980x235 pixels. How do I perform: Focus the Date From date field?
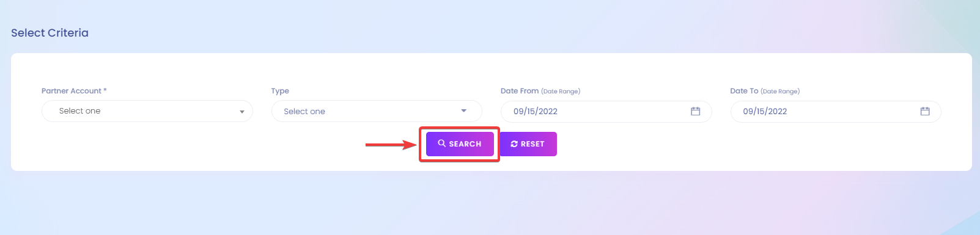coord(606,111)
